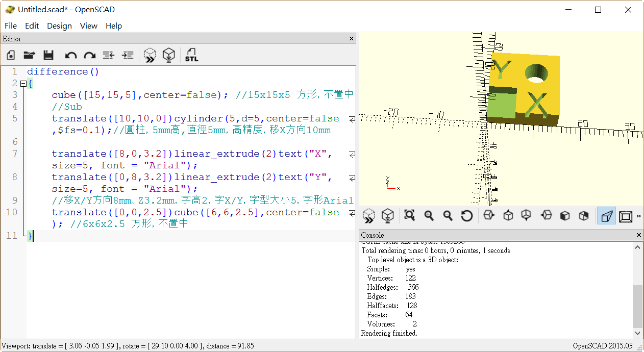This screenshot has width=644, height=352.
Task: Click the closing brace on line 11
Action: (x=30, y=236)
